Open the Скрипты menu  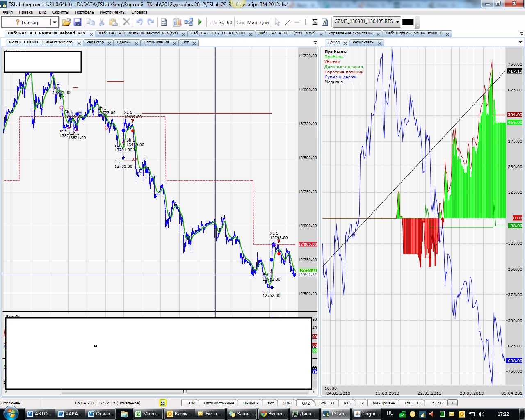click(61, 12)
